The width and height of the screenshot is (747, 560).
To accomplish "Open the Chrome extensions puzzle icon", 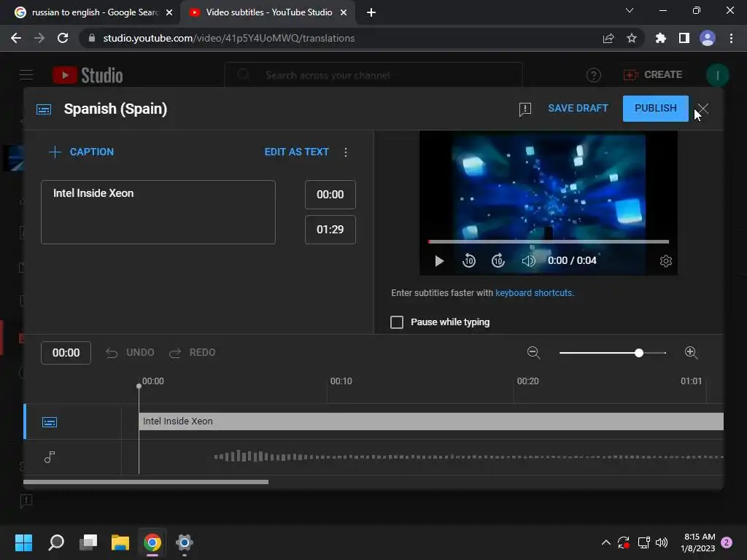I will pos(660,38).
